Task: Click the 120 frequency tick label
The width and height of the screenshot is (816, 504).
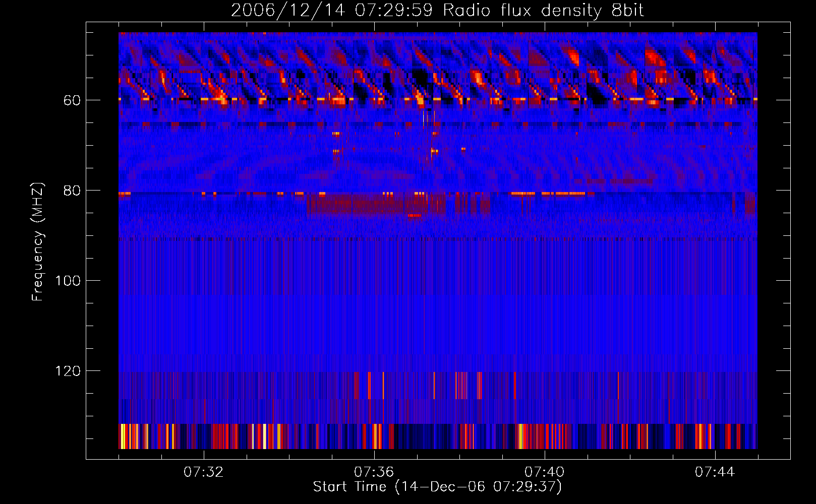Action: tap(68, 371)
